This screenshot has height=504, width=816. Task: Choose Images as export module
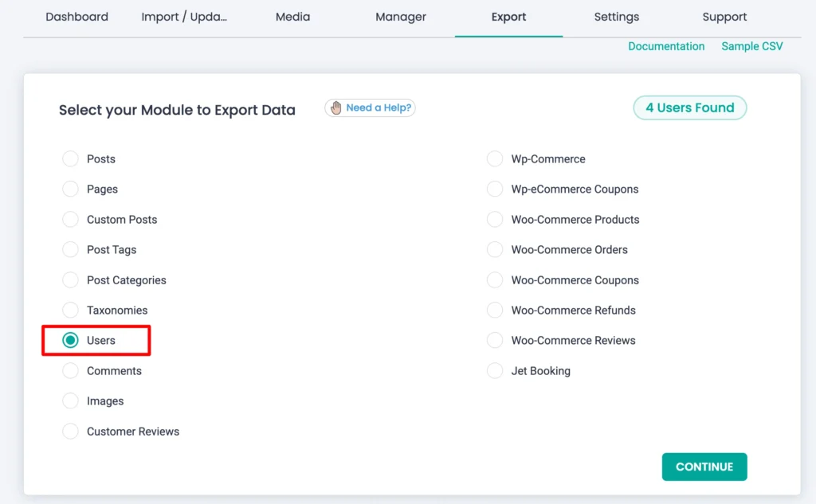coord(71,401)
